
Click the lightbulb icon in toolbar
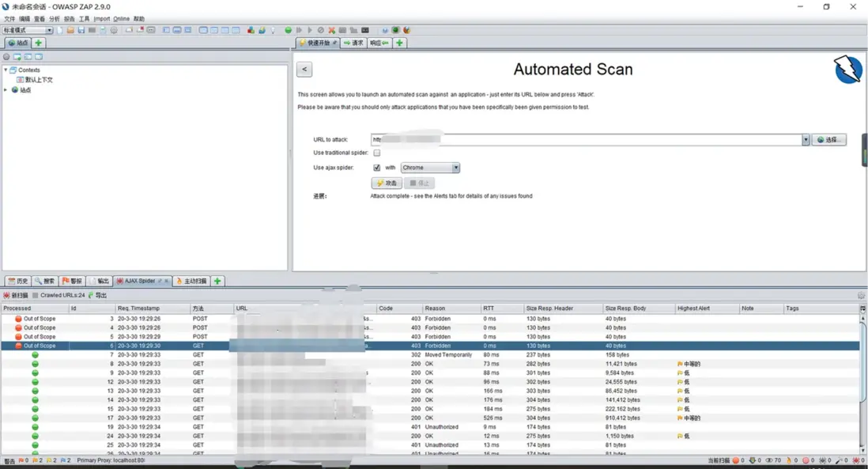pyautogui.click(x=273, y=30)
